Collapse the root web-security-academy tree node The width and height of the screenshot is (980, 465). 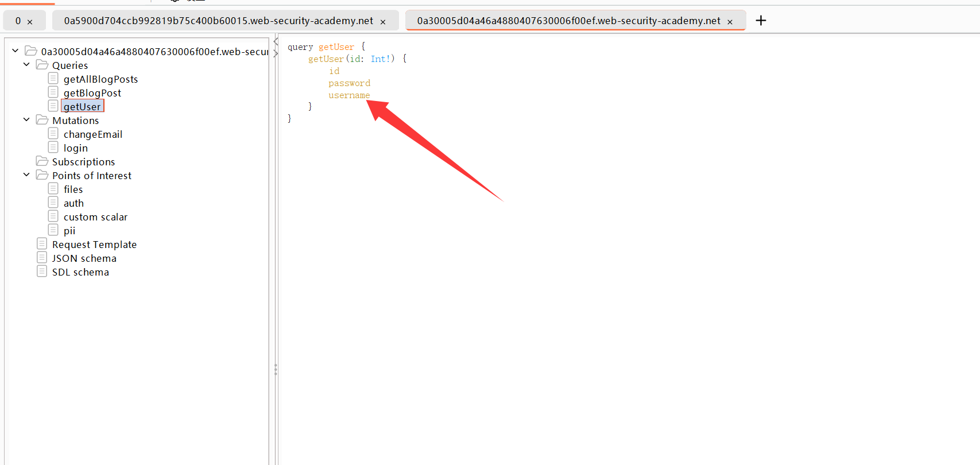click(x=16, y=51)
